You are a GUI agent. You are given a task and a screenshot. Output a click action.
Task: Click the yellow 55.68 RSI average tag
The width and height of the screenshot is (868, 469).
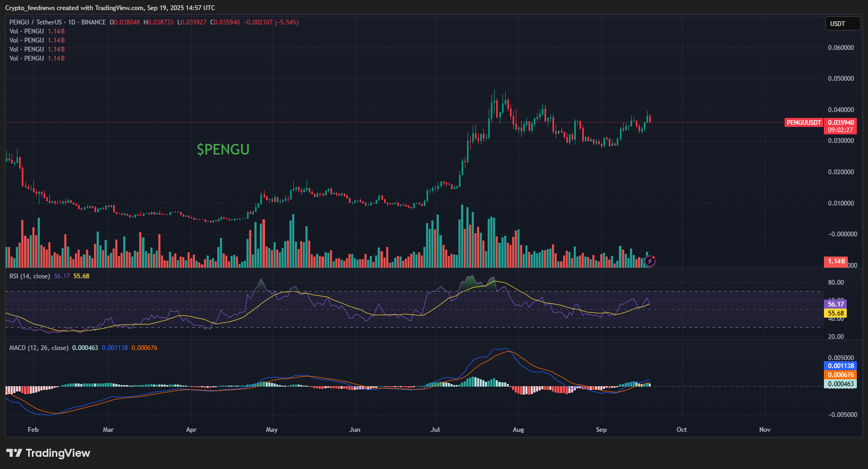836,313
